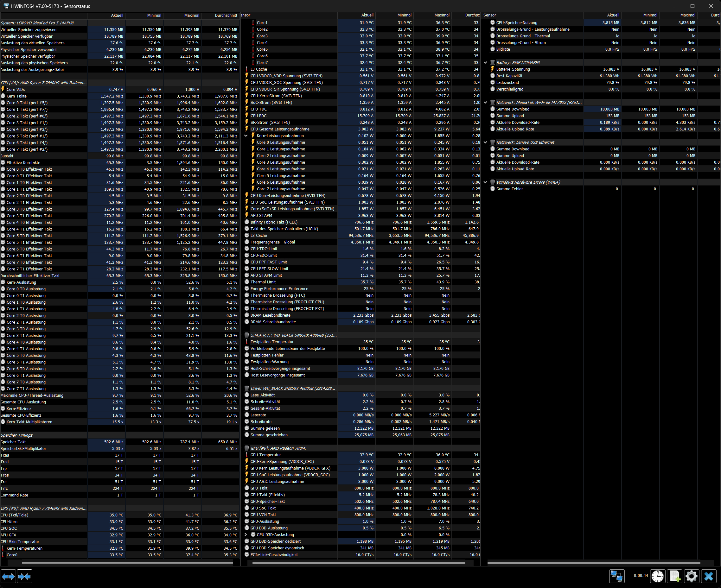Viewport: 721px width, 588px height.
Task: Start logging with the sheet-plus icon
Action: click(x=674, y=576)
